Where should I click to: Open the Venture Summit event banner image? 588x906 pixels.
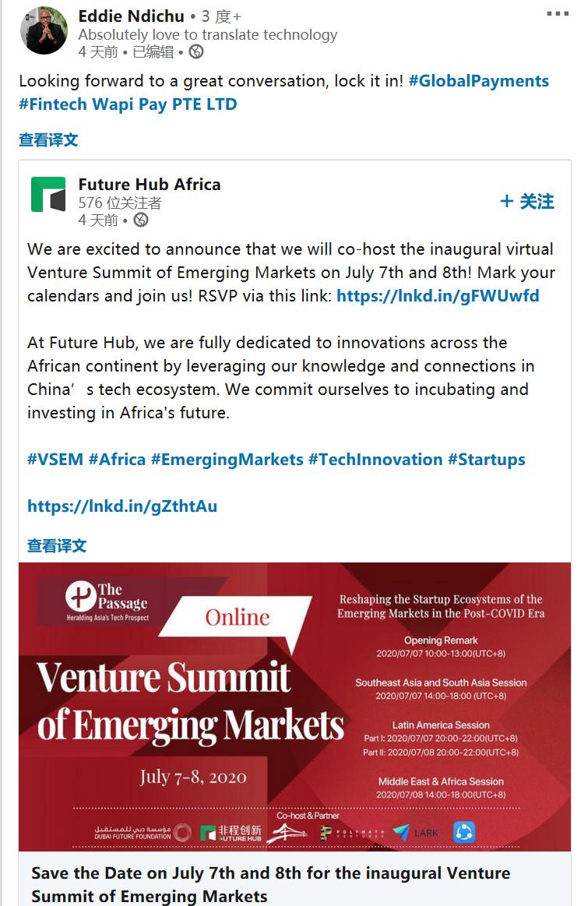click(294, 706)
